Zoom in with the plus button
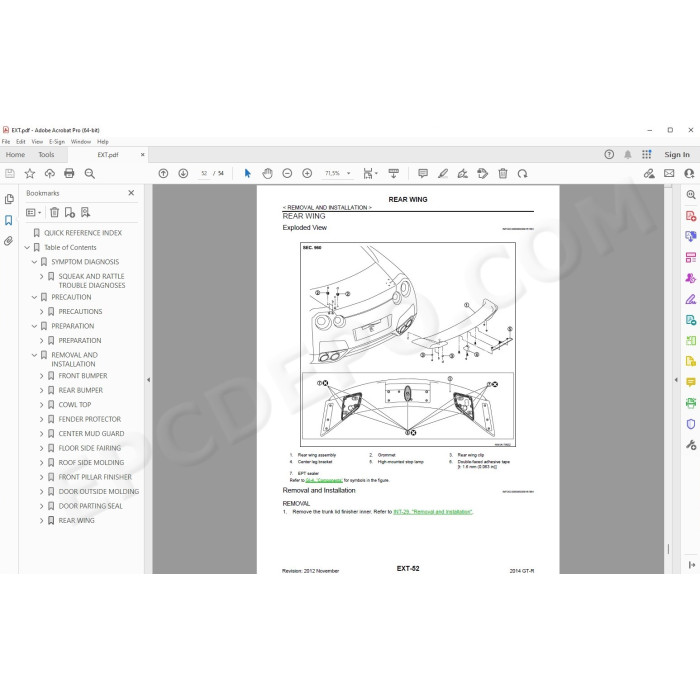 click(307, 173)
